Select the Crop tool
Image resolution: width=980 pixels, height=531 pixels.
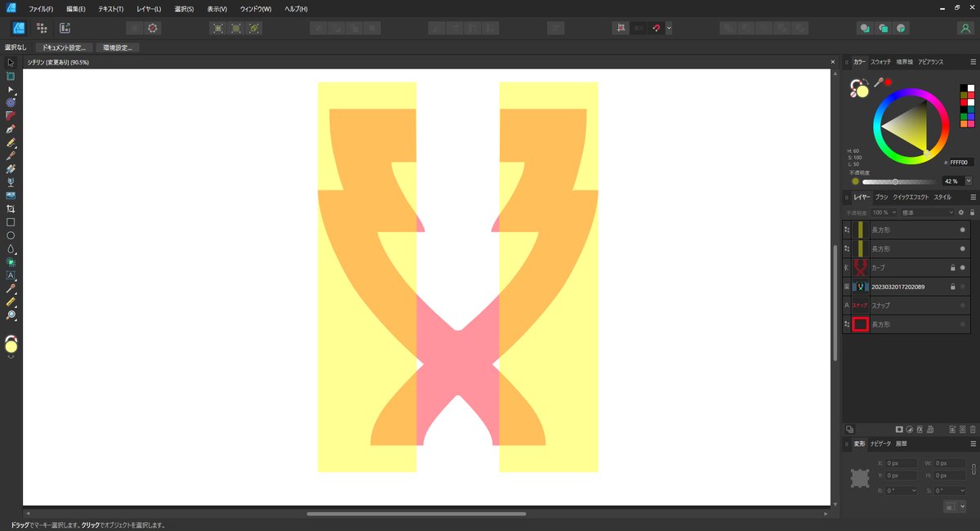tap(11, 208)
